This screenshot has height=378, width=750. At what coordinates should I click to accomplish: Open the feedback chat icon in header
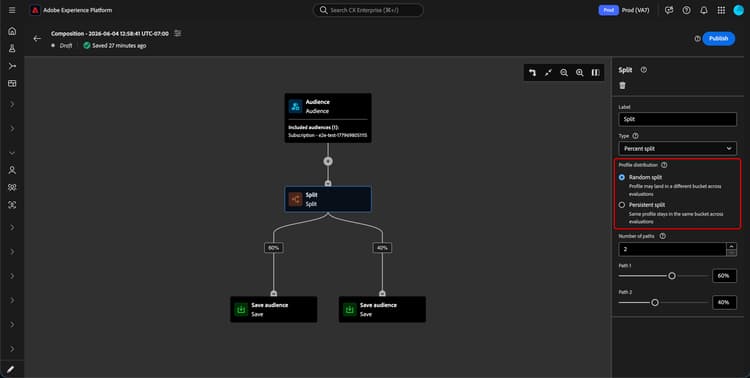pyautogui.click(x=669, y=10)
